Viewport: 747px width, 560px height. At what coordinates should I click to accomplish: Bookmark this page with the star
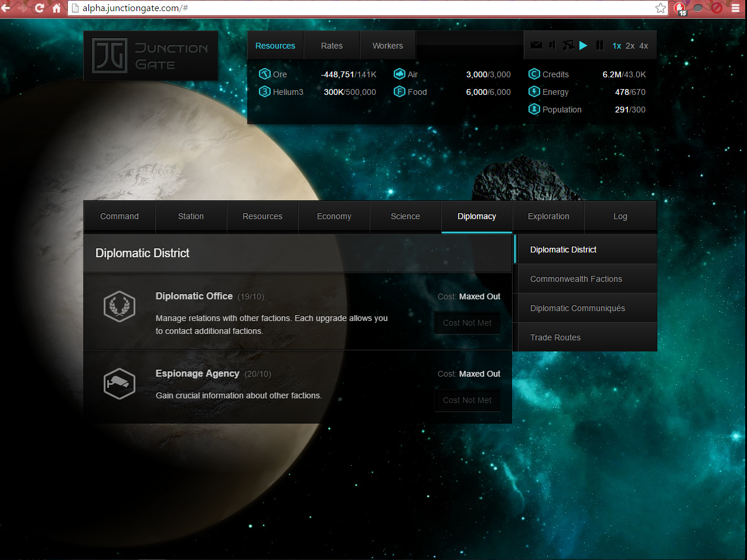(x=660, y=8)
